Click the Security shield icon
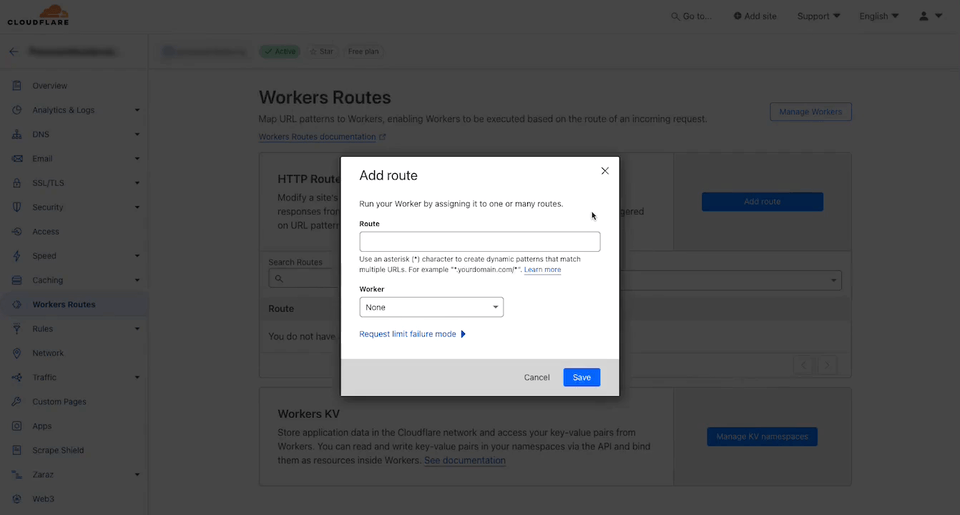This screenshot has height=515, width=960. tap(17, 207)
